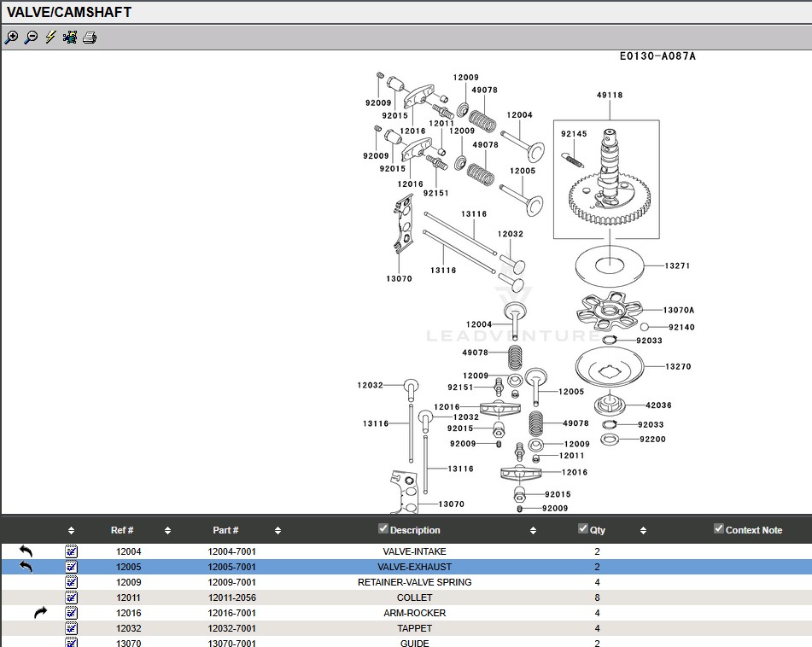Sort by the Ref # column arrows
The width and height of the screenshot is (812, 647).
pos(167,530)
